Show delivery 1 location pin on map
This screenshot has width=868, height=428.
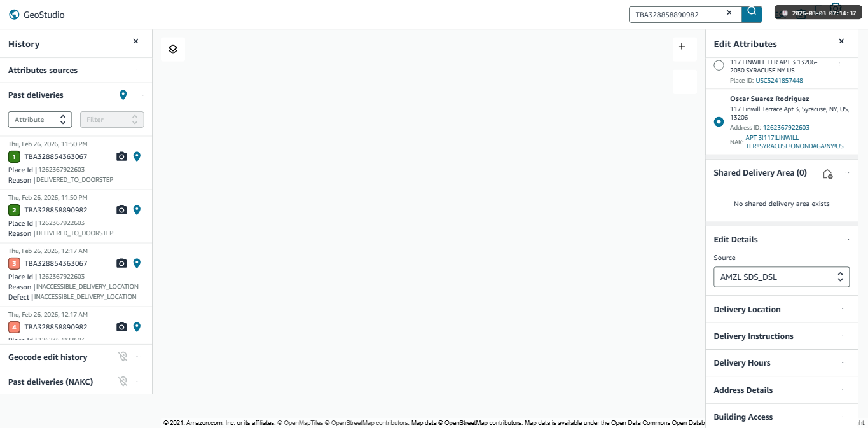point(136,156)
